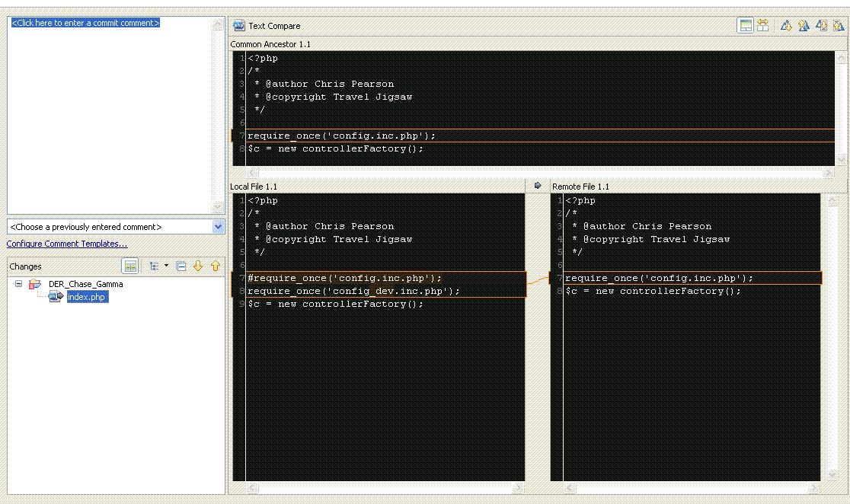Click right arrow of Common Ancestor horizontal scrollbar
Viewport: 850px width, 504px height.
[829, 172]
